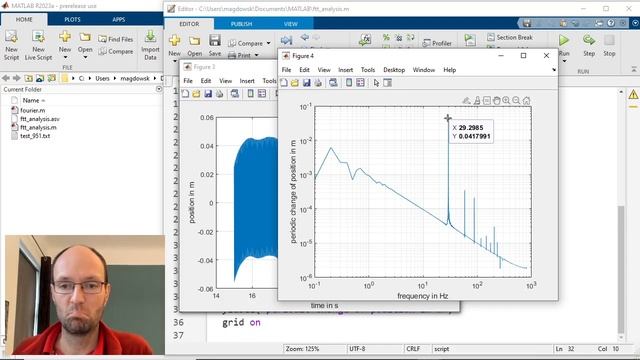Open the VIEW tab in the Editor
The image size is (640, 360).
click(291, 24)
